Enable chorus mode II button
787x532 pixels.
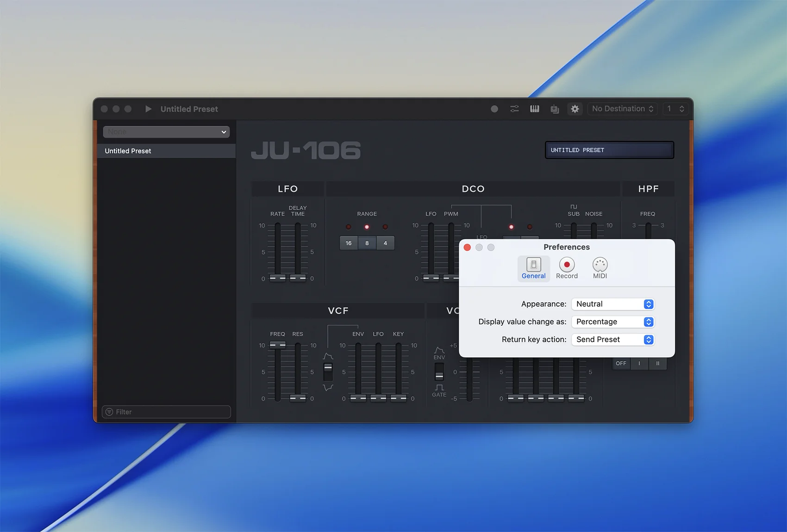click(657, 364)
